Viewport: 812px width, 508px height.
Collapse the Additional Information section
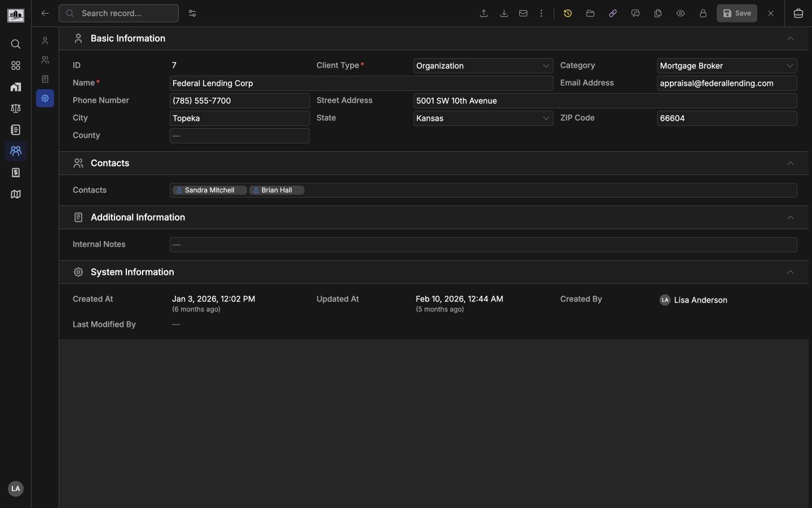(791, 218)
